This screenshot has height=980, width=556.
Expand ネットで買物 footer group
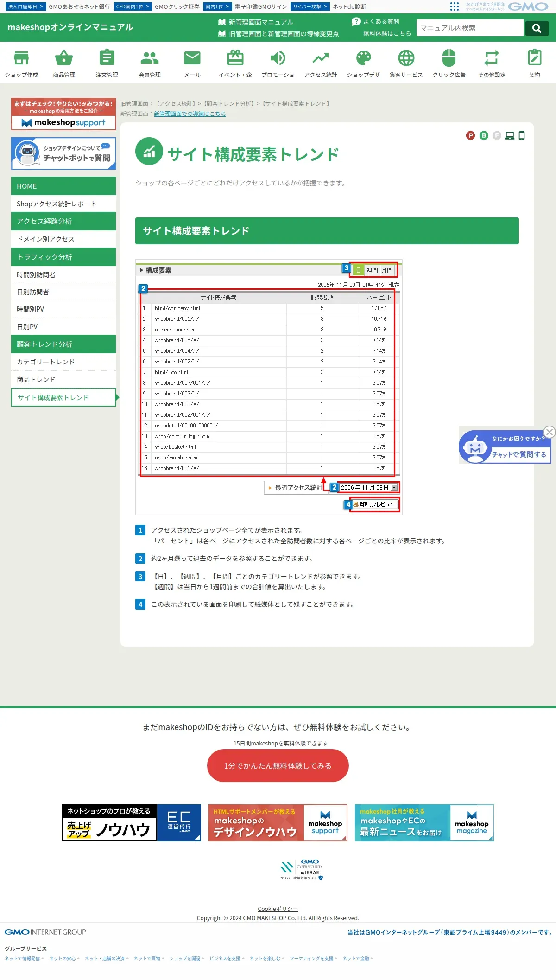(x=149, y=959)
